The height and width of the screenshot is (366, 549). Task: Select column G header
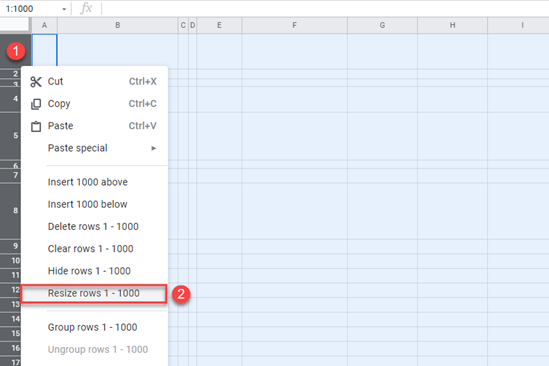pyautogui.click(x=382, y=25)
